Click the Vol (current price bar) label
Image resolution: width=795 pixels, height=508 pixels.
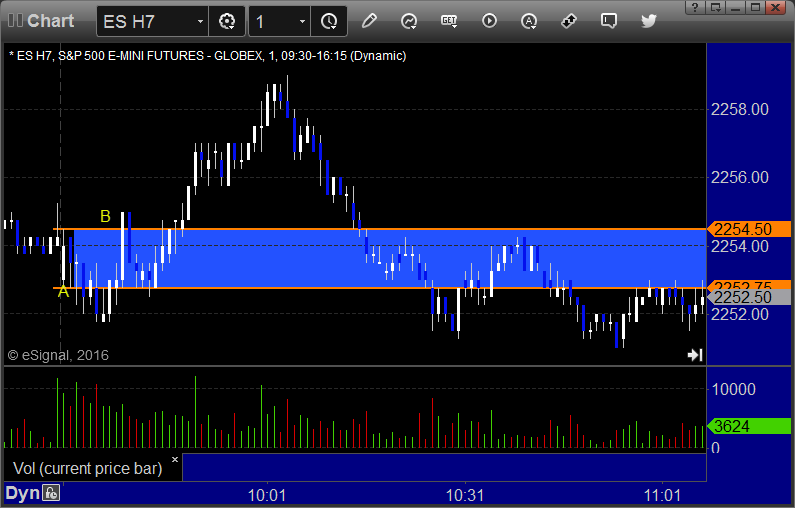[87, 468]
